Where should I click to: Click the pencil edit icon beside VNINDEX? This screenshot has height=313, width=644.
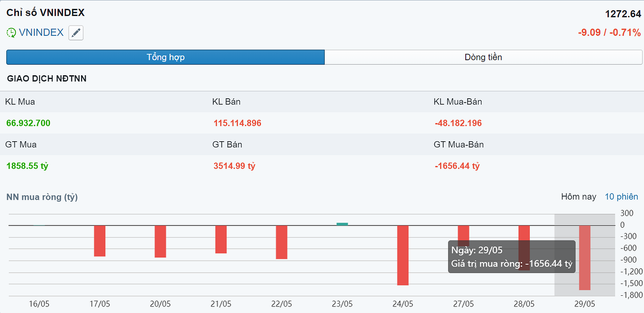click(76, 33)
